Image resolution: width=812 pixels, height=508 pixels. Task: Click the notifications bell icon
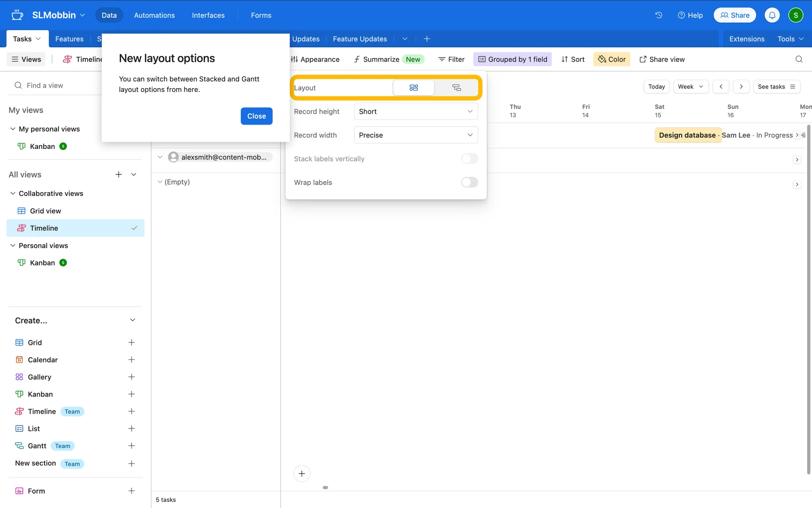click(772, 15)
